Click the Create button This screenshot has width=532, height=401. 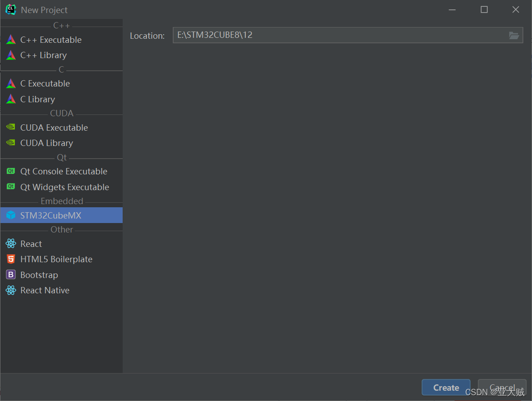(x=446, y=387)
